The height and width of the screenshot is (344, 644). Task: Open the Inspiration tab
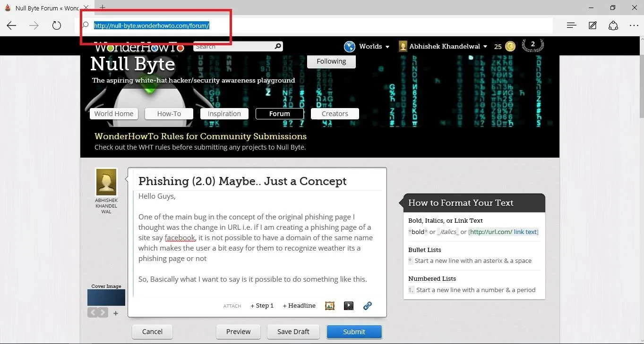(224, 114)
